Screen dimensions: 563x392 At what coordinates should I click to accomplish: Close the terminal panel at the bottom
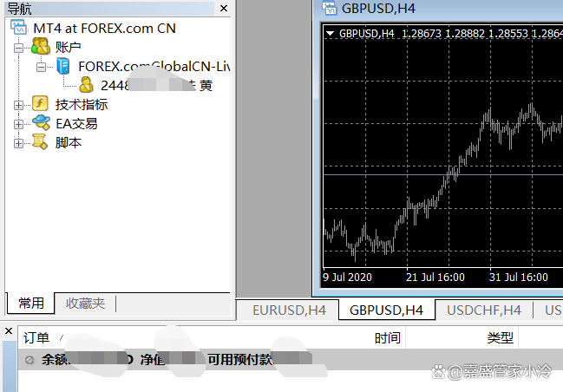(x=9, y=331)
